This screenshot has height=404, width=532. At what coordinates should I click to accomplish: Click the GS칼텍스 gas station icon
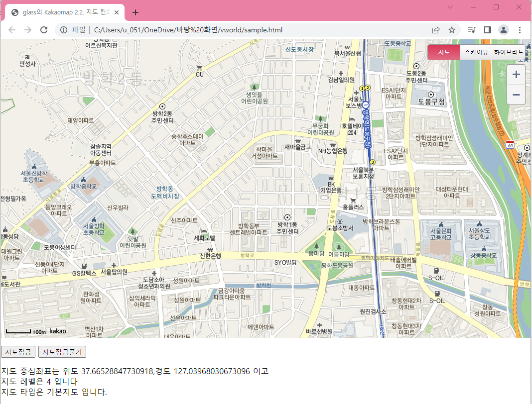click(84, 266)
